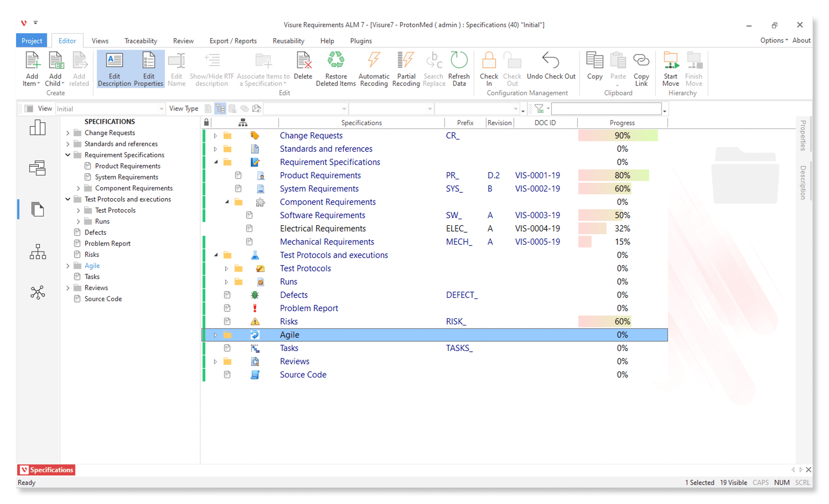
Task: Collapse Requirement Specifications in left tree
Action: pyautogui.click(x=68, y=155)
